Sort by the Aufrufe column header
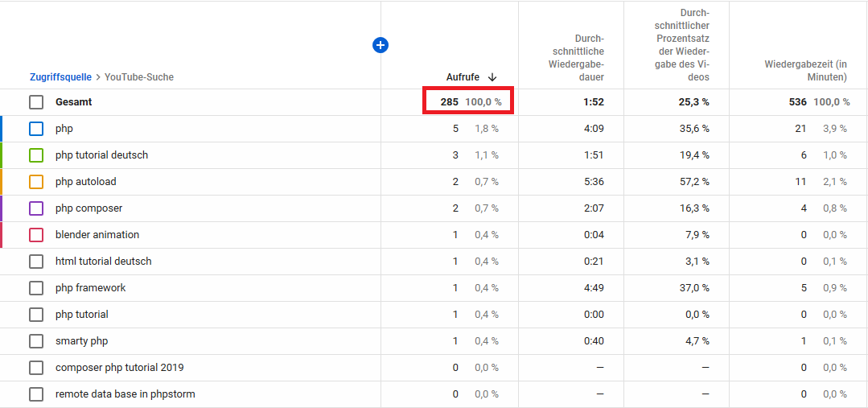 463,77
